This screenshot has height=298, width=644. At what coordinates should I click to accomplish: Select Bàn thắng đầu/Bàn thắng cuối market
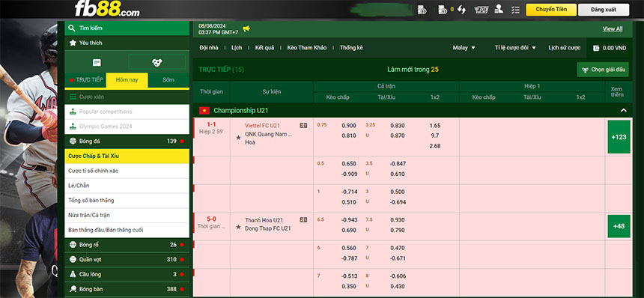[127, 230]
